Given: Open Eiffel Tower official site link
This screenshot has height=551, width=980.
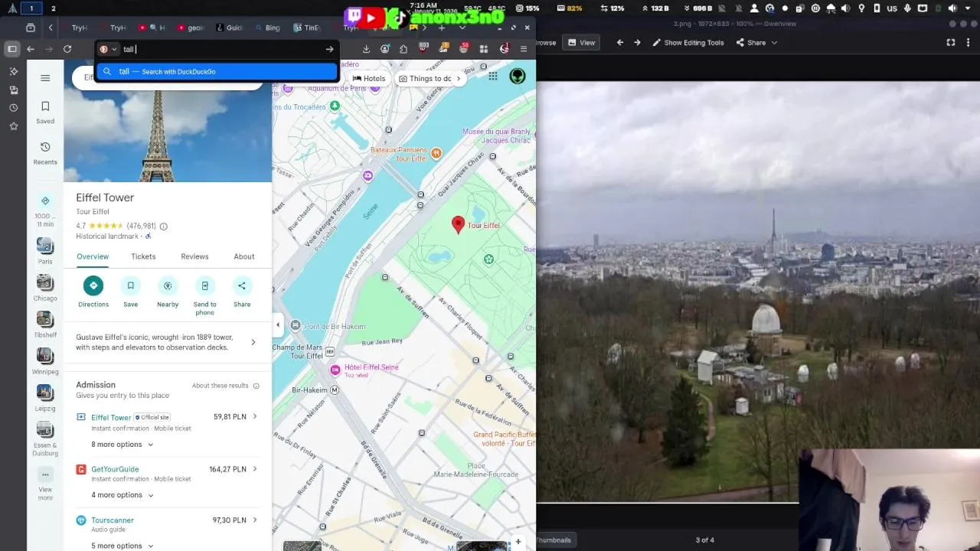Looking at the screenshot, I should [111, 417].
